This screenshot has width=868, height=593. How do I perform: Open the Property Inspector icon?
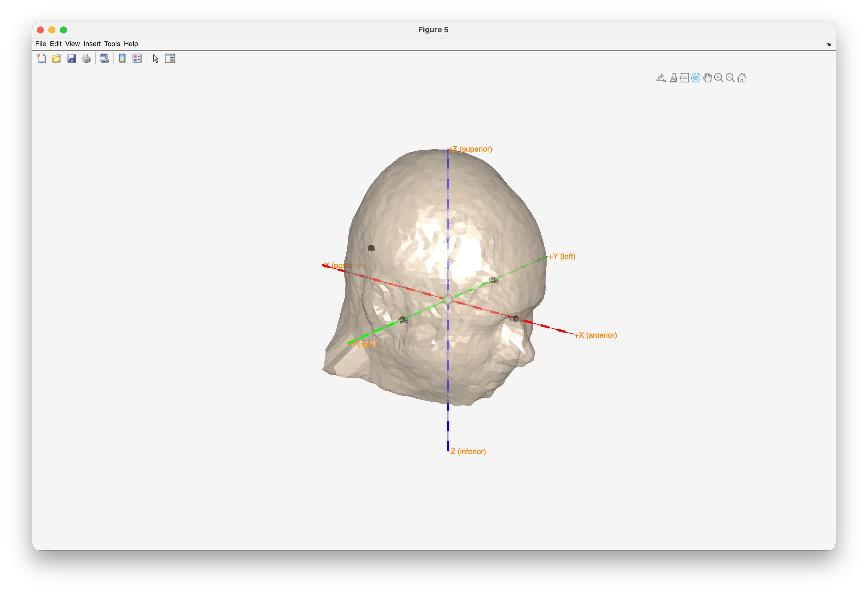[170, 58]
